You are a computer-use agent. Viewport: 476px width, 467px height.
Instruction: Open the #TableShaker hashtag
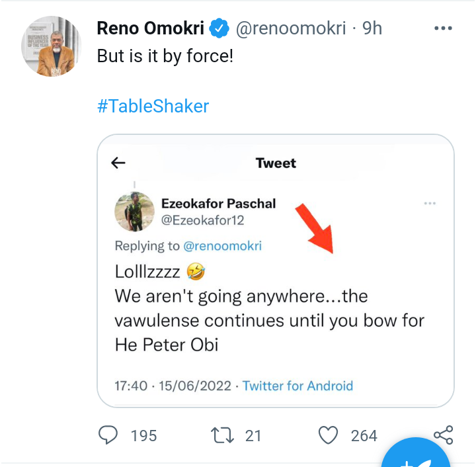coord(153,106)
